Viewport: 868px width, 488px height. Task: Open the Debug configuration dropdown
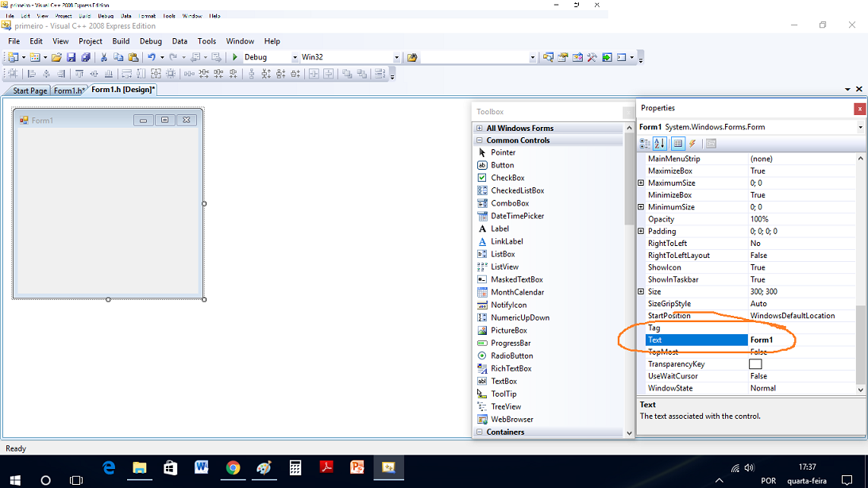(x=270, y=57)
